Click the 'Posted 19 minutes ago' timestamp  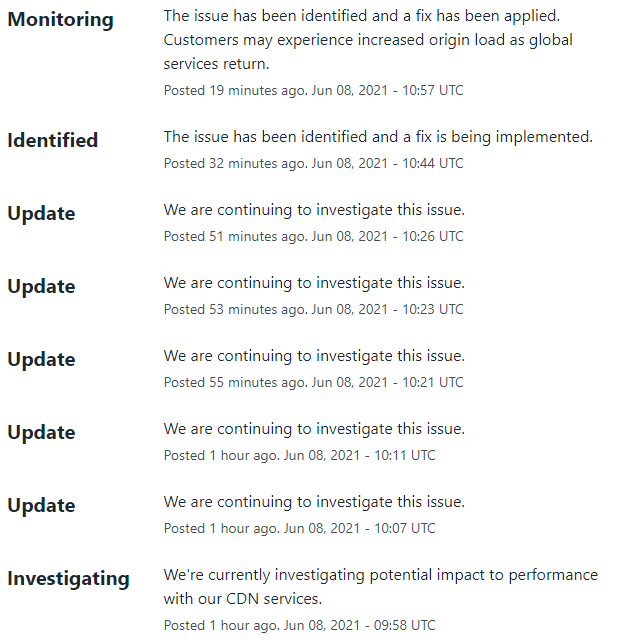click(x=313, y=90)
